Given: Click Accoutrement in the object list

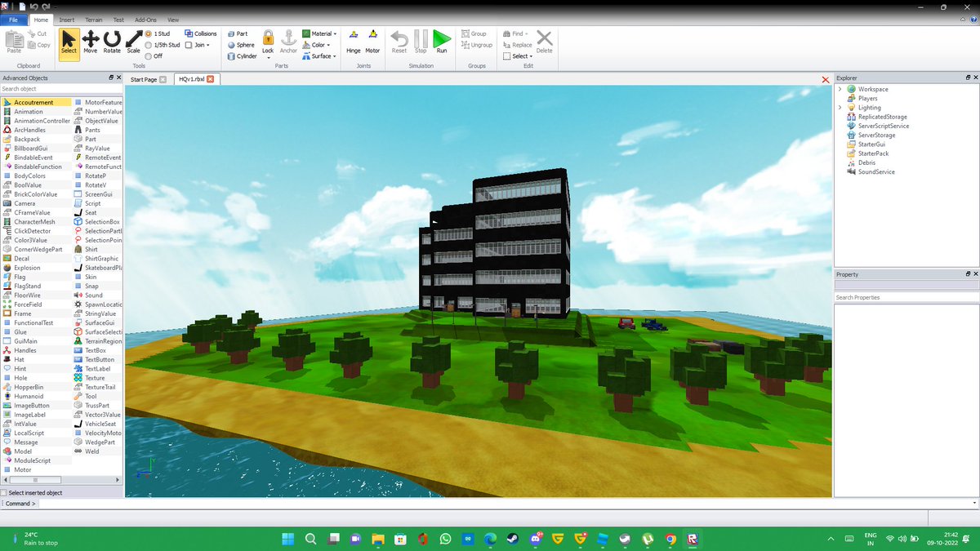Looking at the screenshot, I should [36, 102].
